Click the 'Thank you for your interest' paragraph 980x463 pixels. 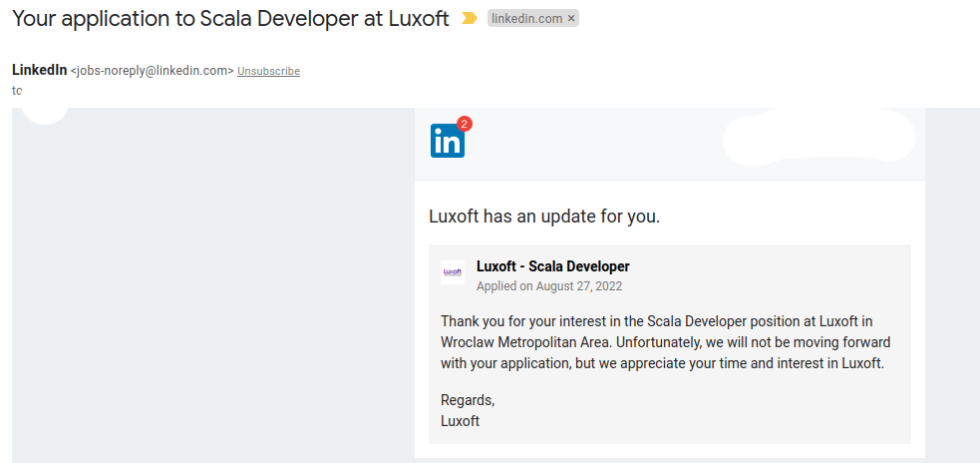click(x=665, y=343)
